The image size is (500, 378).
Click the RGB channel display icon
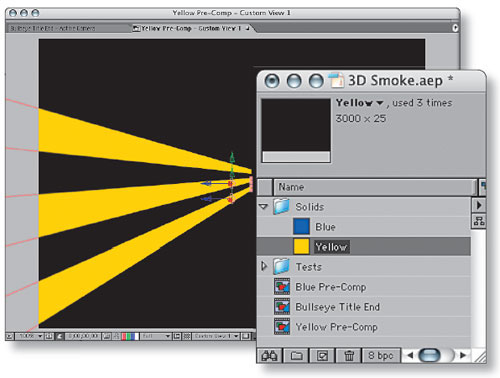130,336
